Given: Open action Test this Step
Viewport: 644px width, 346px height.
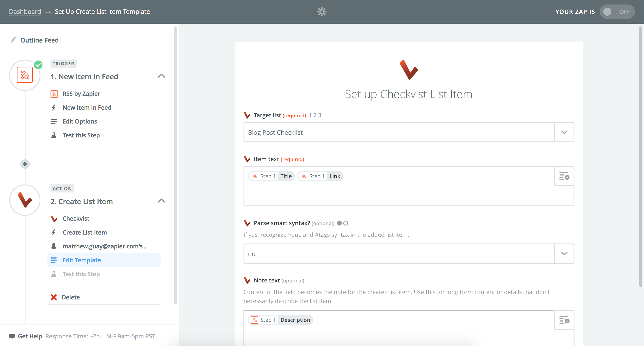Looking at the screenshot, I should (x=81, y=274).
